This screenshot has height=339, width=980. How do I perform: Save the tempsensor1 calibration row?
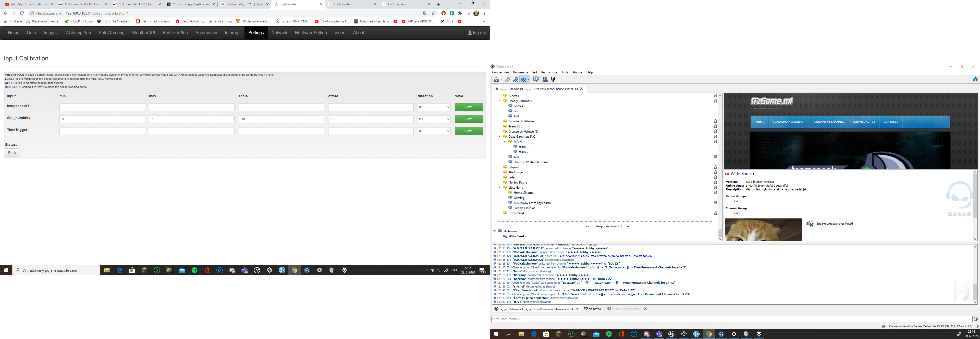469,107
